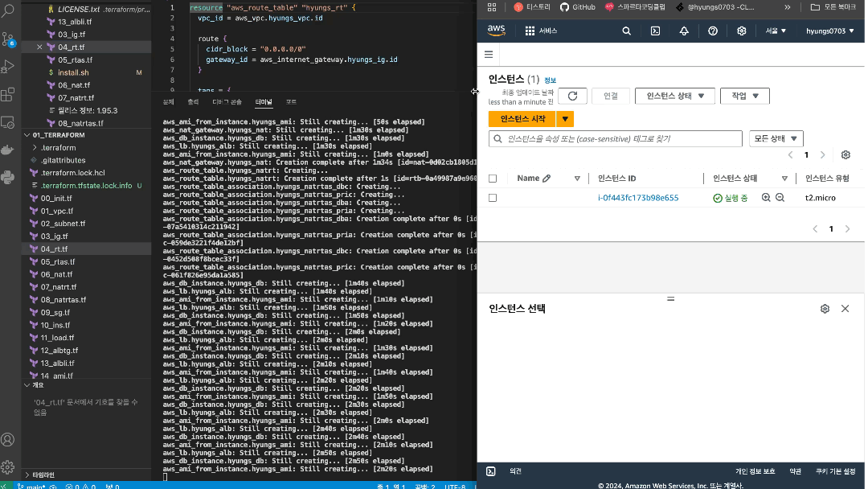Launch AWS CloudShell from top bar

(655, 31)
